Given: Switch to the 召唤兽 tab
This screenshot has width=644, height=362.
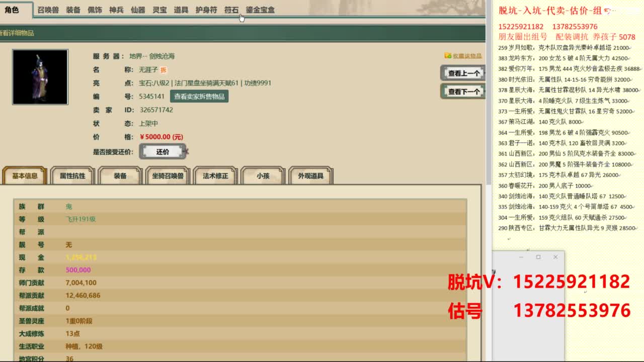Looking at the screenshot, I should [x=48, y=10].
